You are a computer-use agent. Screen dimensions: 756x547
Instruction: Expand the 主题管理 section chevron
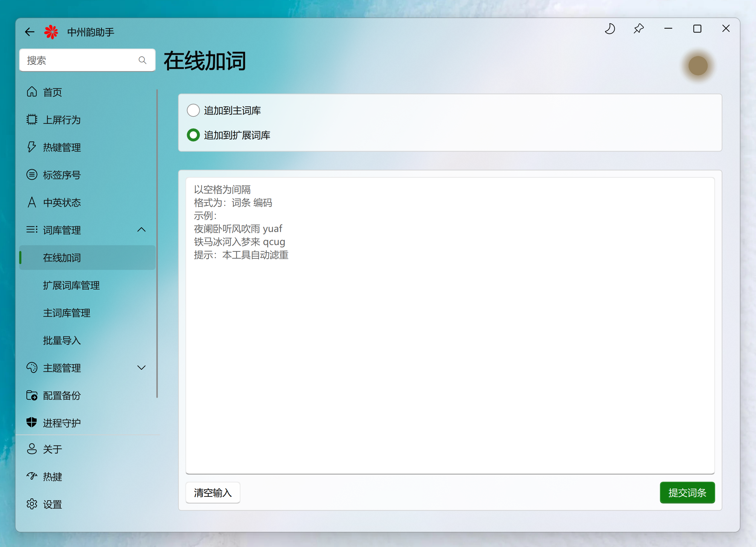141,367
